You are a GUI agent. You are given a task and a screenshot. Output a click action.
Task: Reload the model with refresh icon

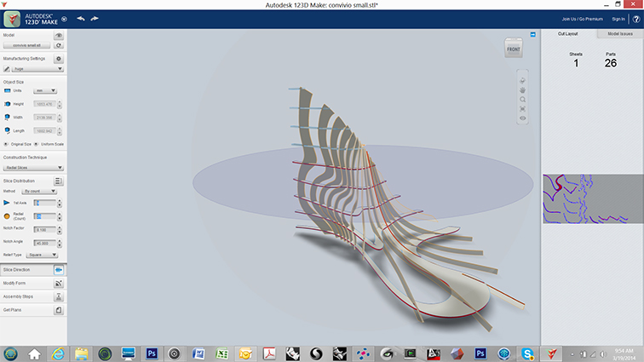[58, 45]
